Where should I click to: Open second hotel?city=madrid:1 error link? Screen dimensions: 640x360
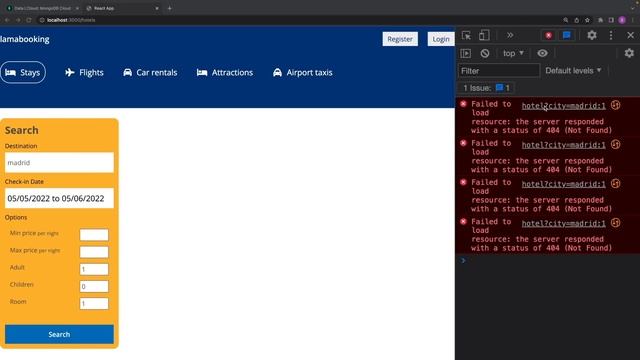coord(564,145)
